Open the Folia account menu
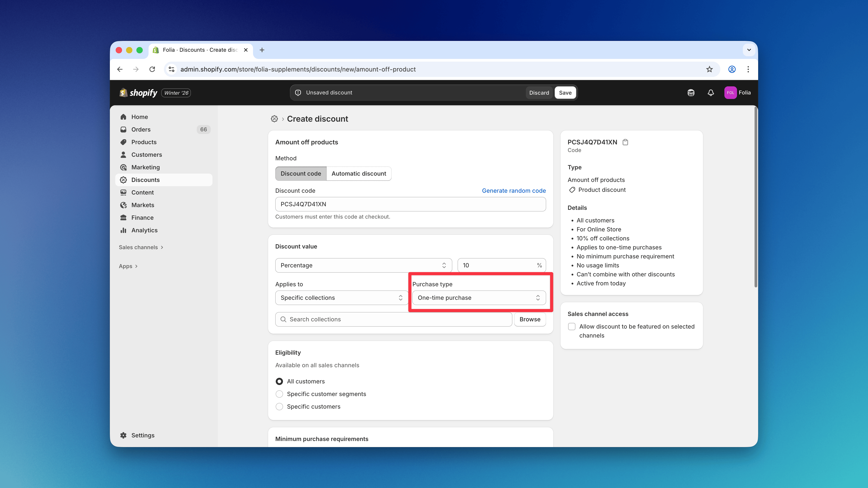Screen dimensions: 868x488 pyautogui.click(x=738, y=93)
